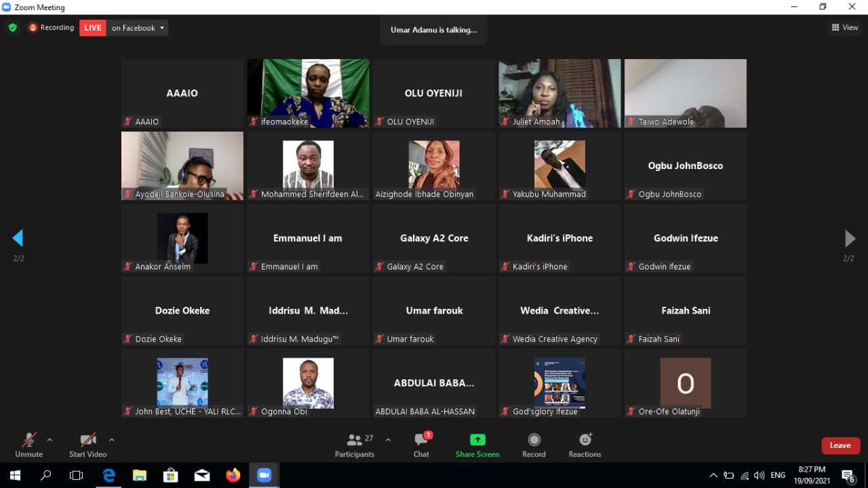Screen dimensions: 868x488
Task: Click the Zoom icon in the taskbar
Action: coord(264,475)
